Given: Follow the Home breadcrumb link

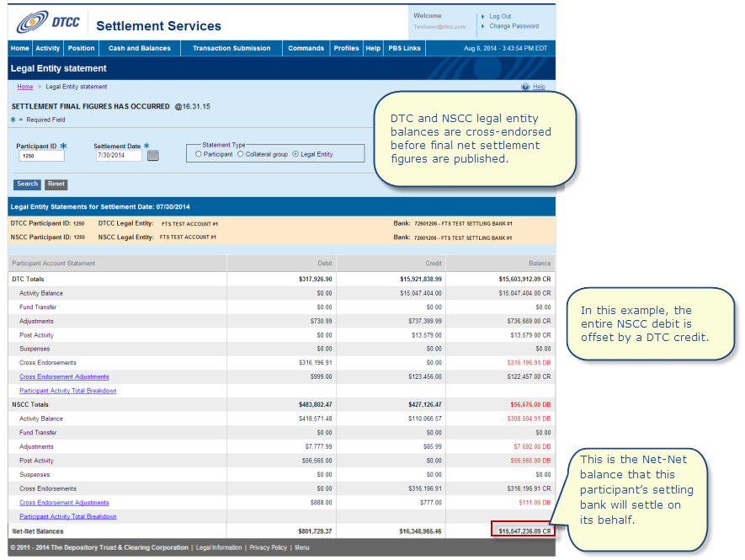Looking at the screenshot, I should [x=25, y=87].
